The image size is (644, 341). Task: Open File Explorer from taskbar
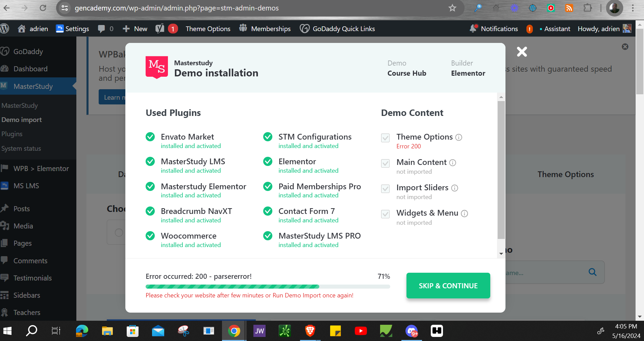107,331
